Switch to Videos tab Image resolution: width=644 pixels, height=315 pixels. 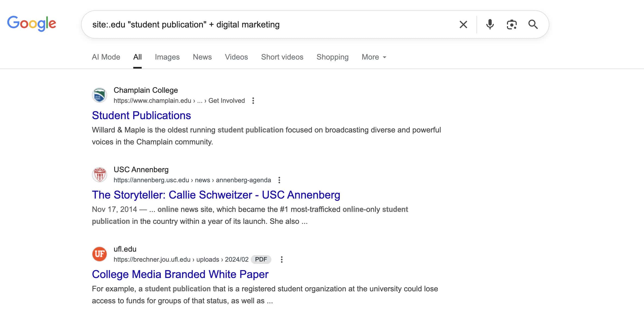(x=236, y=57)
